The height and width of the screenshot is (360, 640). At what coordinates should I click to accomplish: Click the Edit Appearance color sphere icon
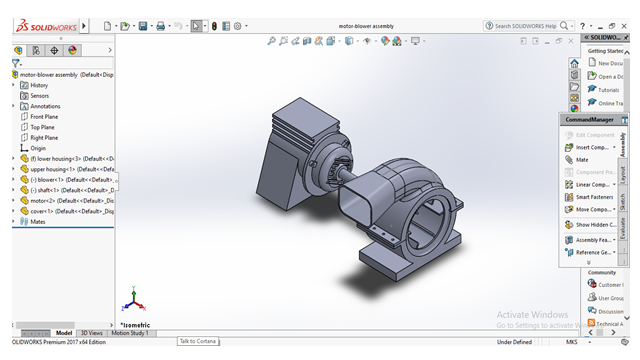[x=384, y=41]
